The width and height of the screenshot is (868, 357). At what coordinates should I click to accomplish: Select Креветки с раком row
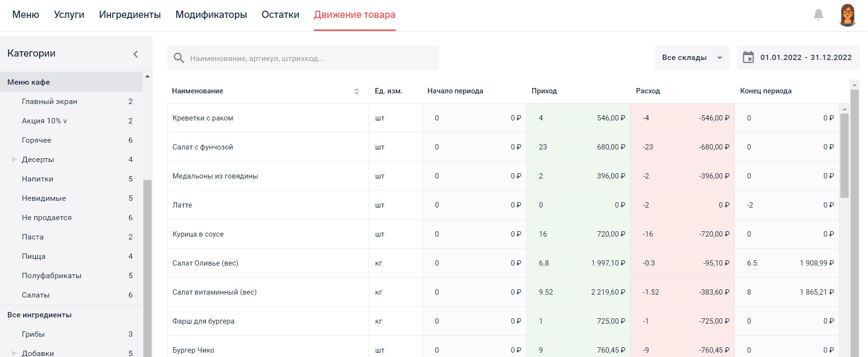(x=503, y=118)
